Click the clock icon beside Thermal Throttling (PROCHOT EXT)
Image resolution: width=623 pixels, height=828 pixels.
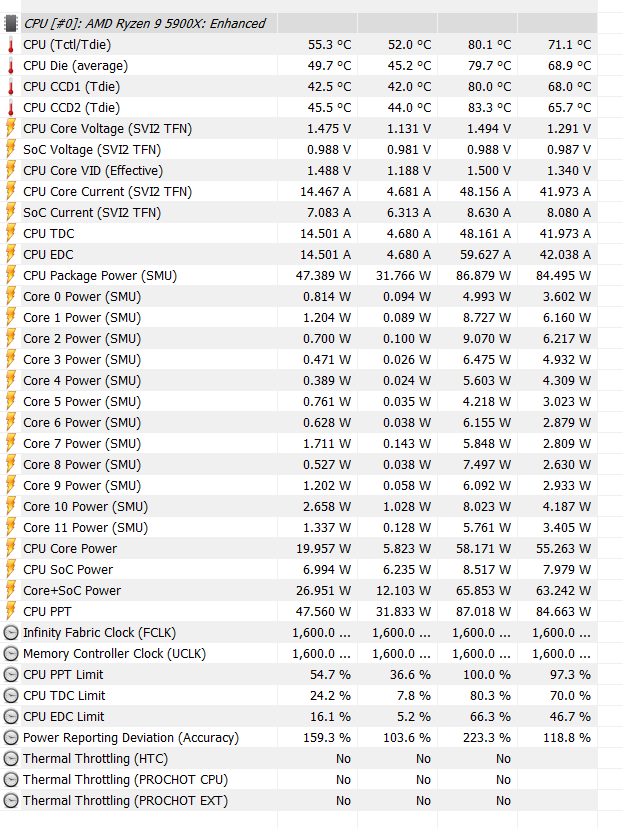click(x=11, y=801)
